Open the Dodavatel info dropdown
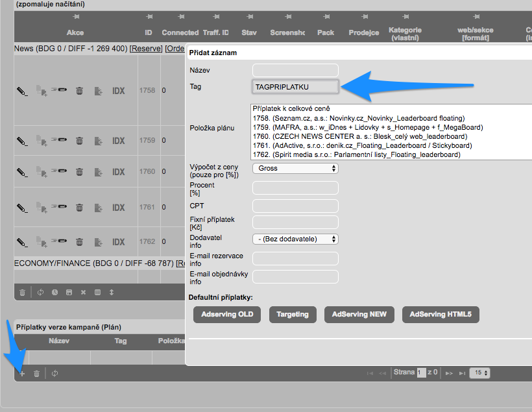532x412 pixels. tap(295, 239)
